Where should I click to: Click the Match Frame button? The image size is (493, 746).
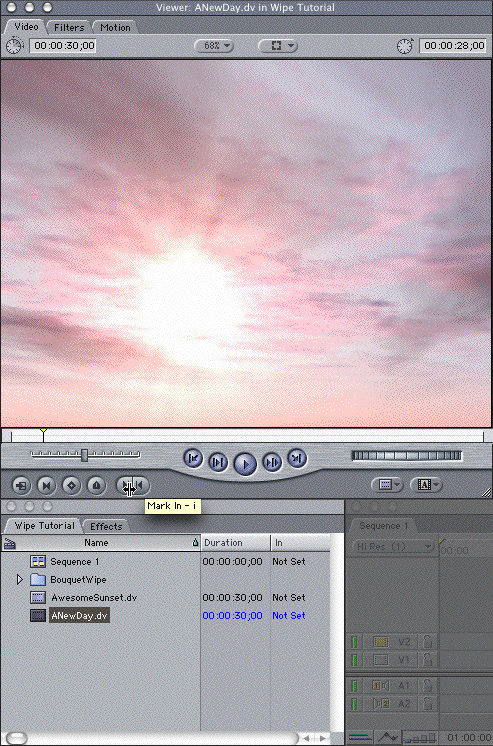[x=21, y=486]
